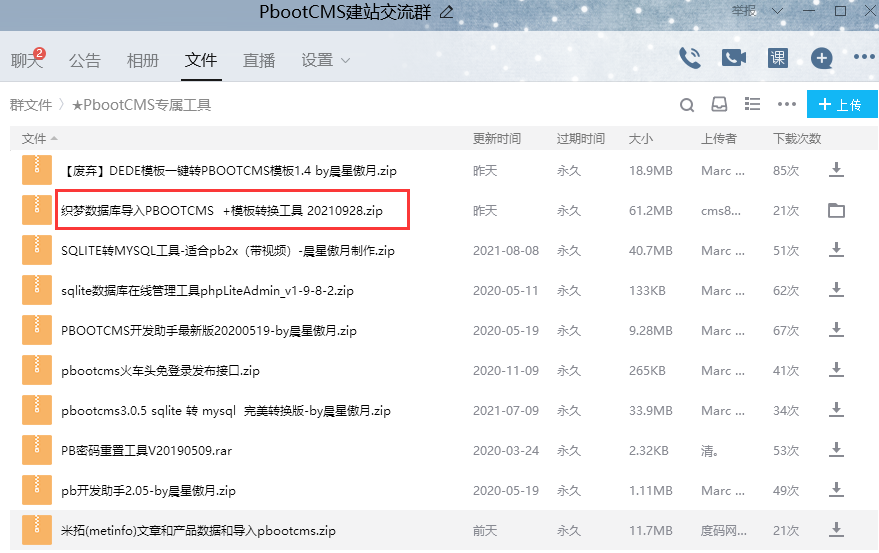This screenshot has height=553, width=879.
Task: Click the 61.2MB size value
Action: point(650,211)
